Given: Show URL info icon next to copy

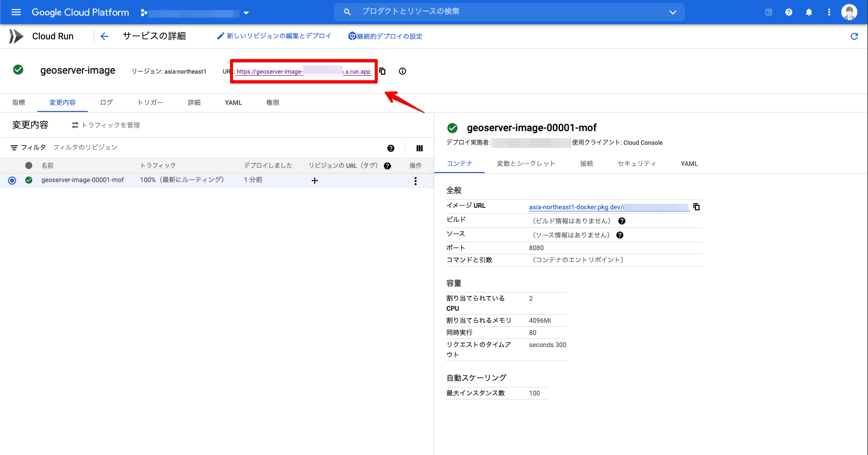Looking at the screenshot, I should pos(402,71).
